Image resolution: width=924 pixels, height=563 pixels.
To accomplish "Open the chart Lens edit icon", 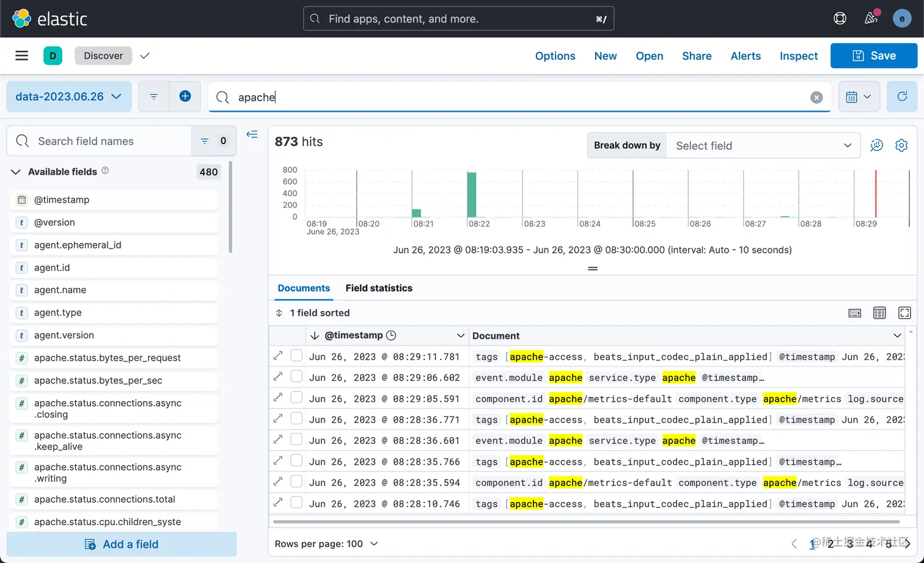I will tap(876, 145).
